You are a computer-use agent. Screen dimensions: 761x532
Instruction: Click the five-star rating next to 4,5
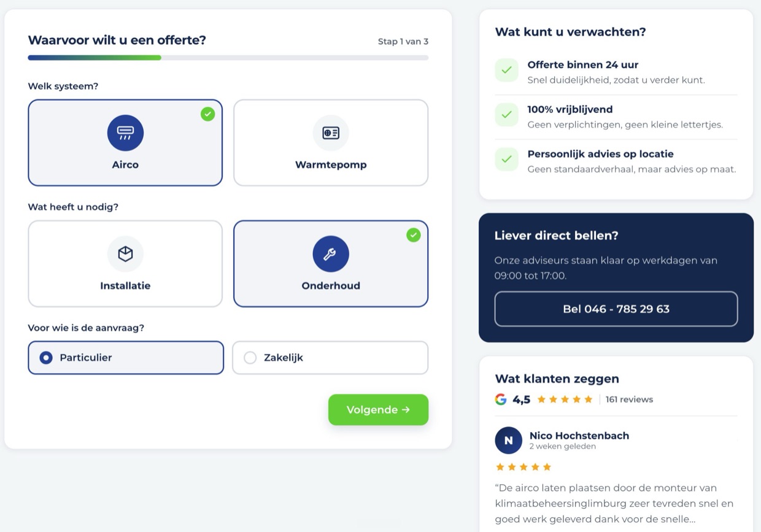(565, 399)
